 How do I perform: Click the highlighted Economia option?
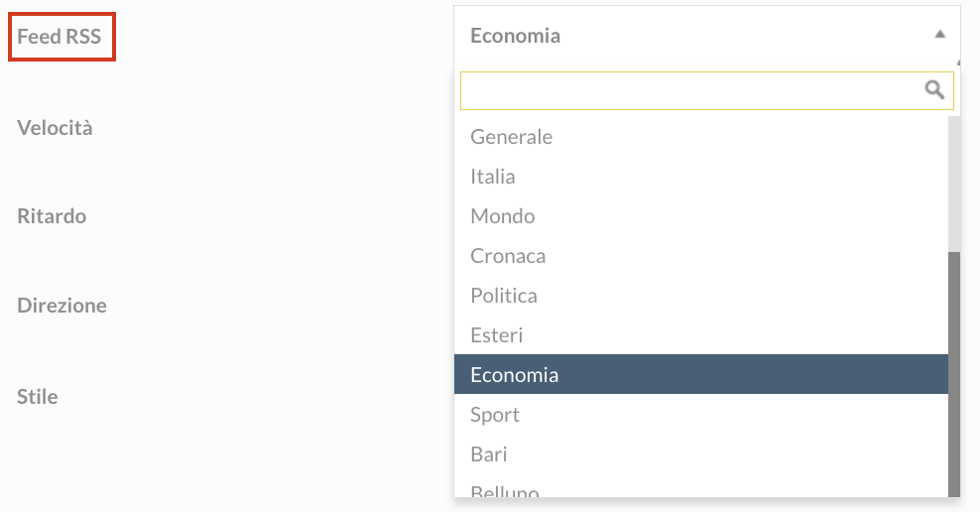701,374
